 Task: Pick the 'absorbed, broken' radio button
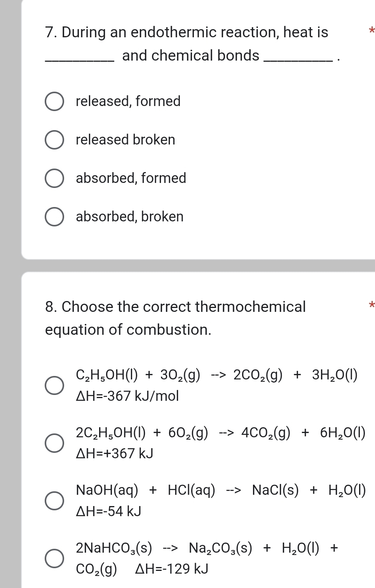coord(54,217)
